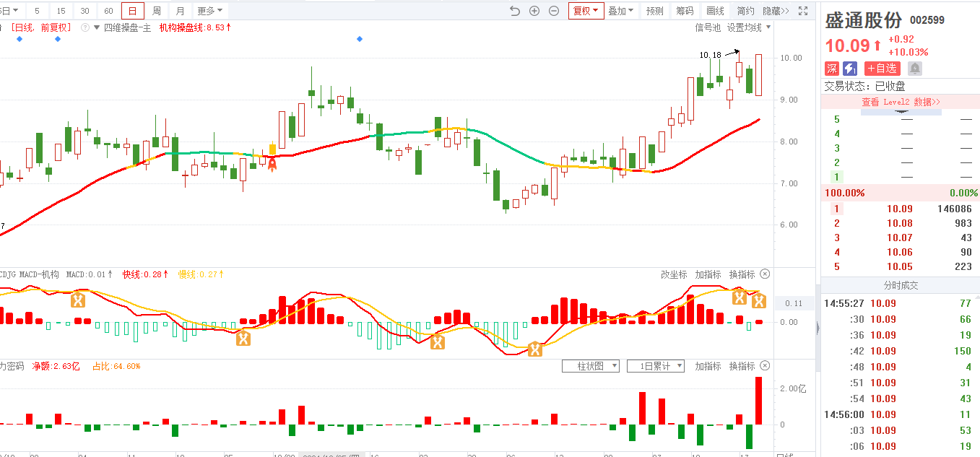Click the stock name 盛通股份
Viewport: 980px width, 457px height.
(x=864, y=20)
